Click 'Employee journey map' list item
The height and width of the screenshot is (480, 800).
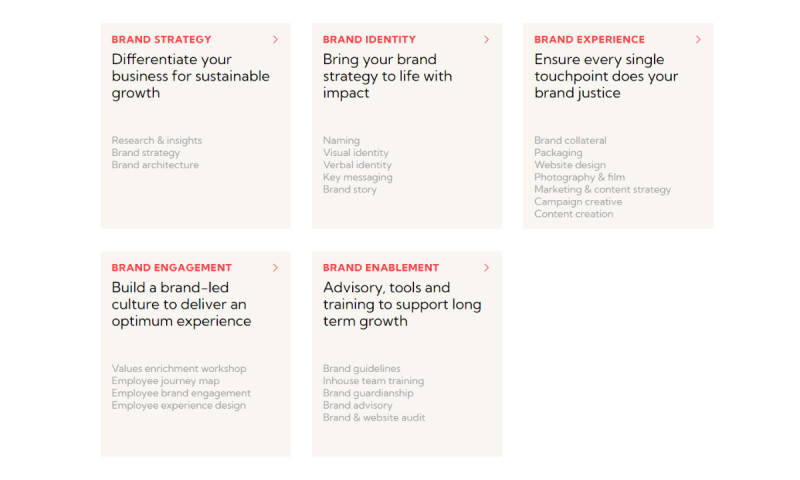[165, 381]
